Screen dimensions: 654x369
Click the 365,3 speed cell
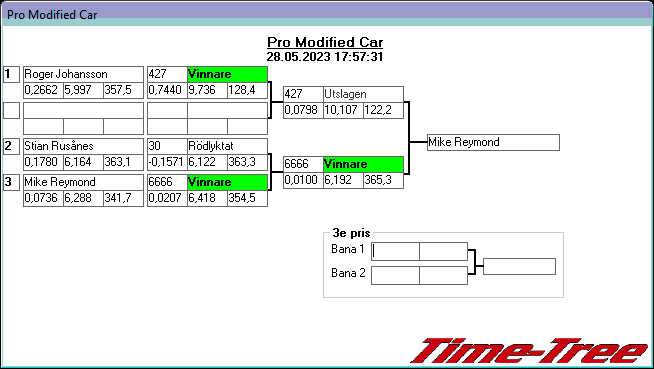point(383,180)
